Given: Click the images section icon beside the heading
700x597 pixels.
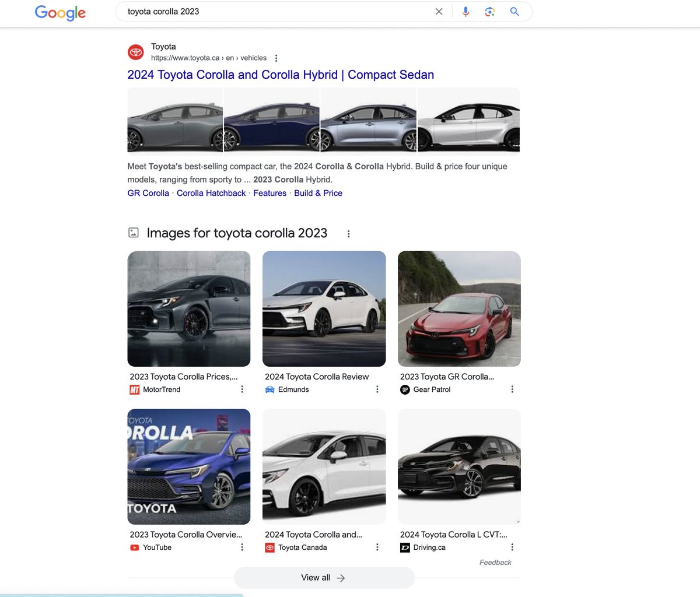Looking at the screenshot, I should click(133, 232).
